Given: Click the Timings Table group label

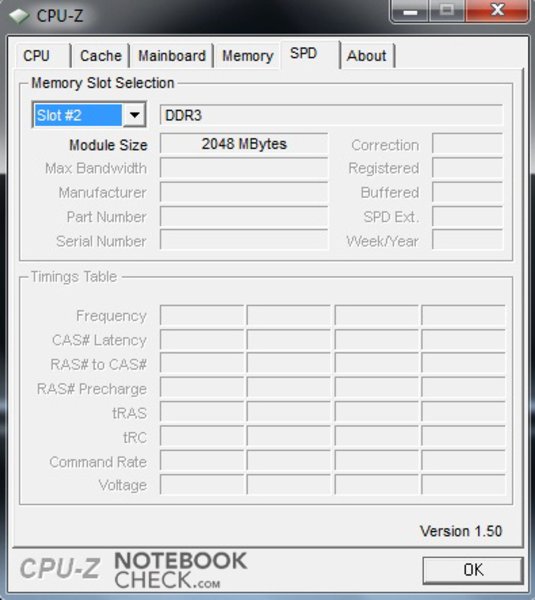Looking at the screenshot, I should coord(74,277).
